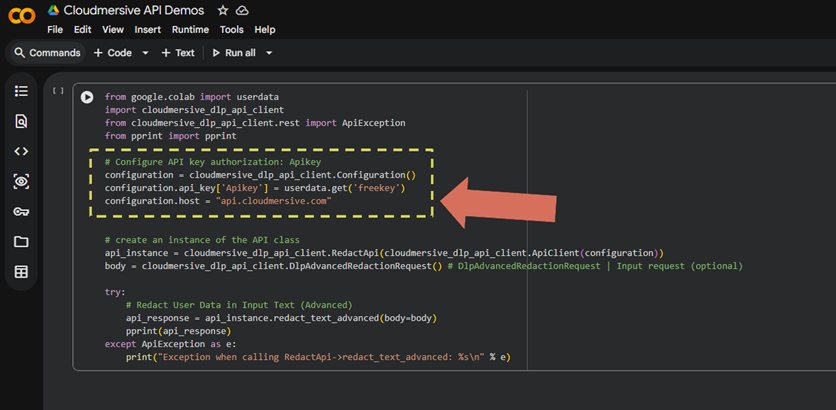Click Run all to execute the notebook
The width and height of the screenshot is (836, 410).
tap(234, 53)
